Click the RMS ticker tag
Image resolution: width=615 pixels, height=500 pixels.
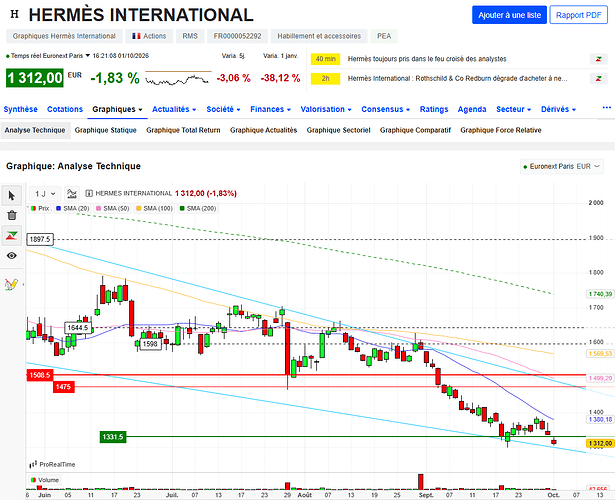(x=190, y=36)
